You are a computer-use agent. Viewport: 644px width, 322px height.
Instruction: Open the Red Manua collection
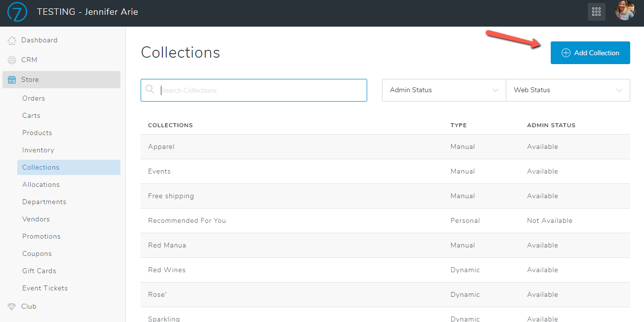point(385,245)
